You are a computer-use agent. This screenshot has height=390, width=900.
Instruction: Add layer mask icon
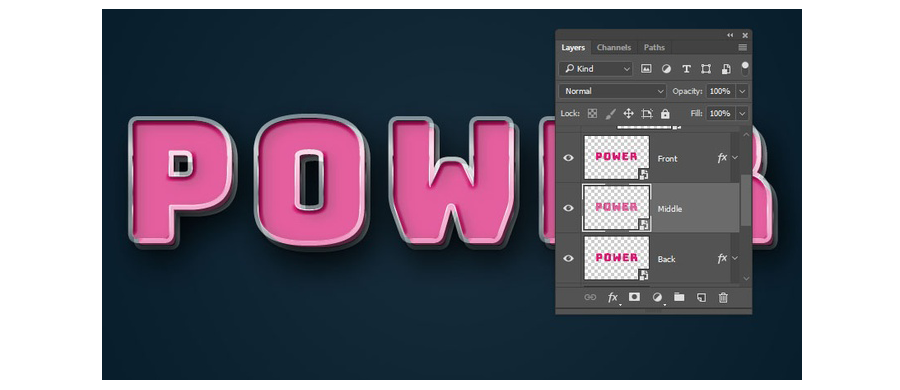(x=634, y=297)
